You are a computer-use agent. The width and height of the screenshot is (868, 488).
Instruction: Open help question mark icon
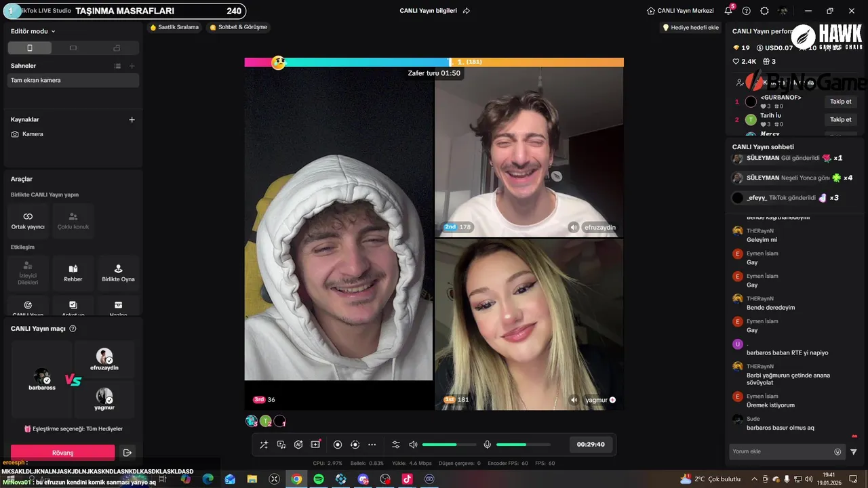tap(747, 11)
